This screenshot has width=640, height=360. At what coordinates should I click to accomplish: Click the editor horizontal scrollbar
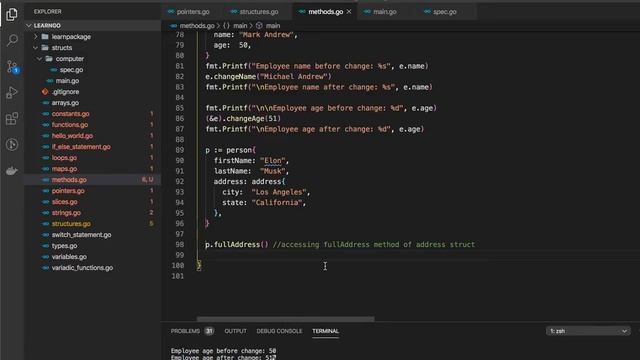click(x=285, y=319)
